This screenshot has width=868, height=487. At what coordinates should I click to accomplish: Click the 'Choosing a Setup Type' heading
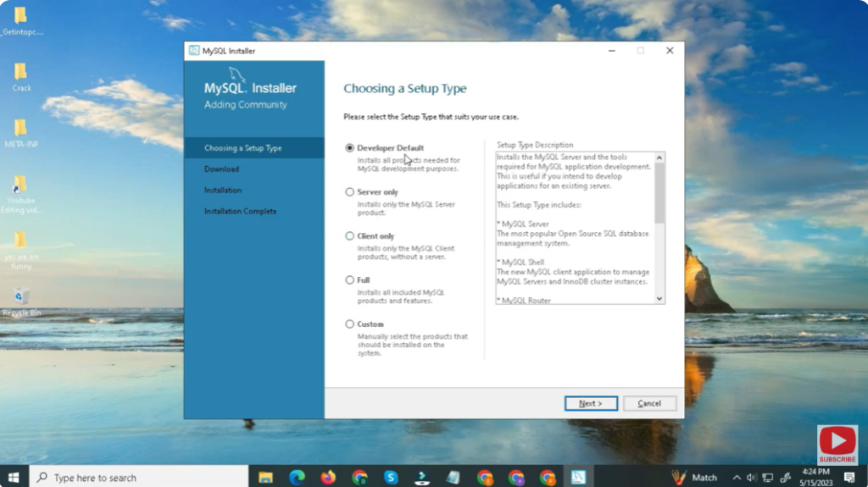click(404, 89)
